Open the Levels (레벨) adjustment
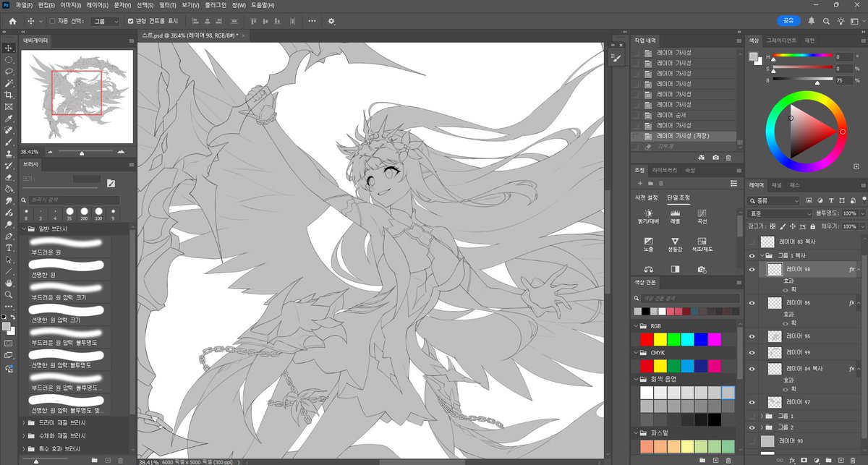 coord(675,216)
